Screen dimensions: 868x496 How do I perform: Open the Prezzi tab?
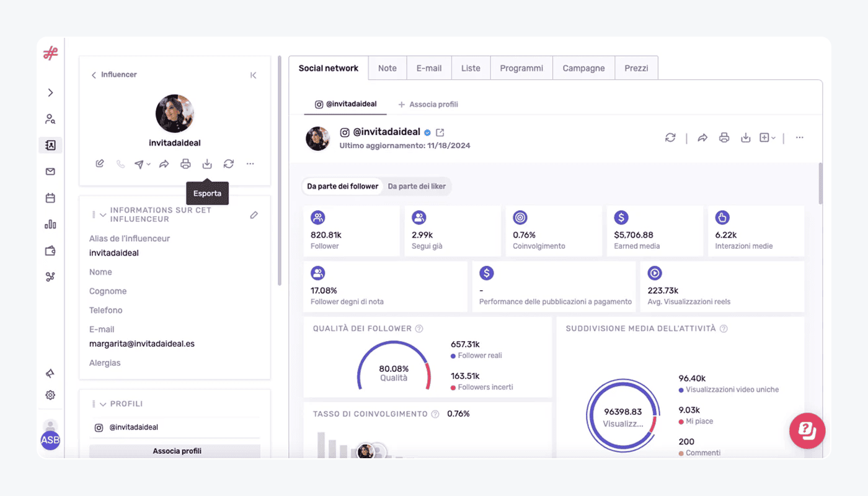pos(636,68)
